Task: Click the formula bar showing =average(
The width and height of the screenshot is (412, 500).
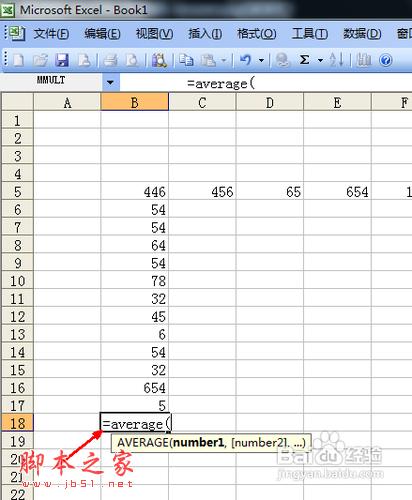Action: [266, 83]
